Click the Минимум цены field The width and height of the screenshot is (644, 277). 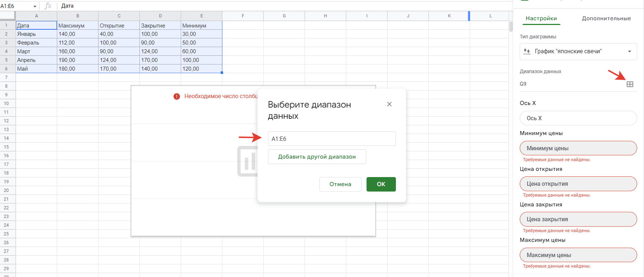click(578, 148)
